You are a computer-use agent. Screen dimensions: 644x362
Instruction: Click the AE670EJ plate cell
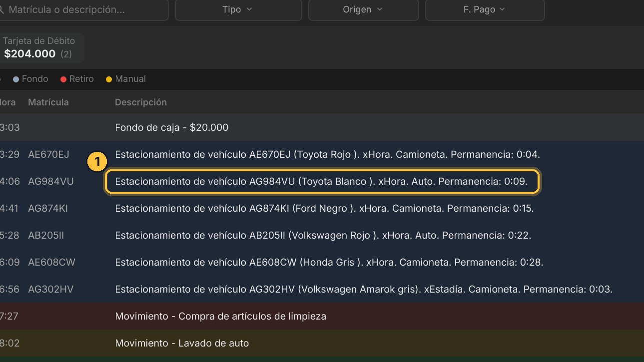tap(48, 154)
